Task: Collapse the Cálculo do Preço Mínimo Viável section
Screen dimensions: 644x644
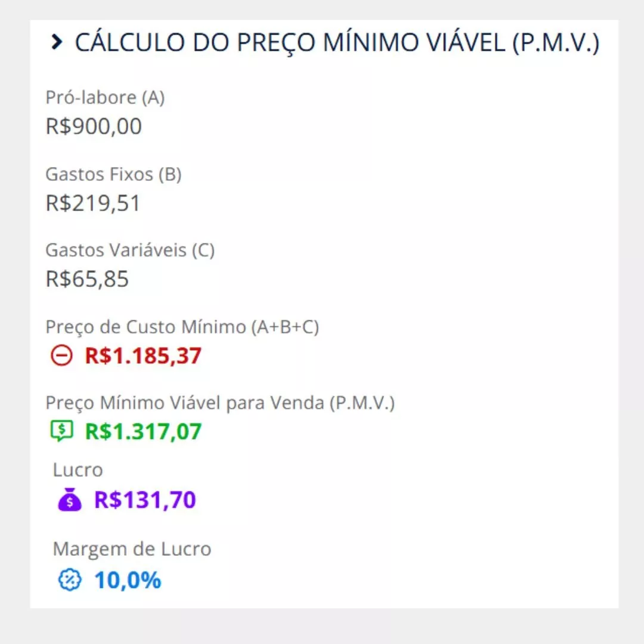Action: [x=57, y=42]
